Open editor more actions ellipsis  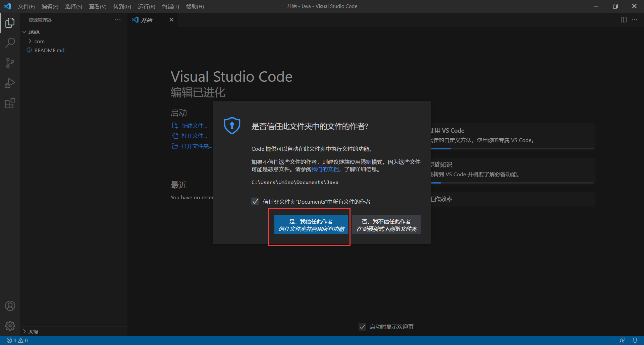pyautogui.click(x=634, y=20)
